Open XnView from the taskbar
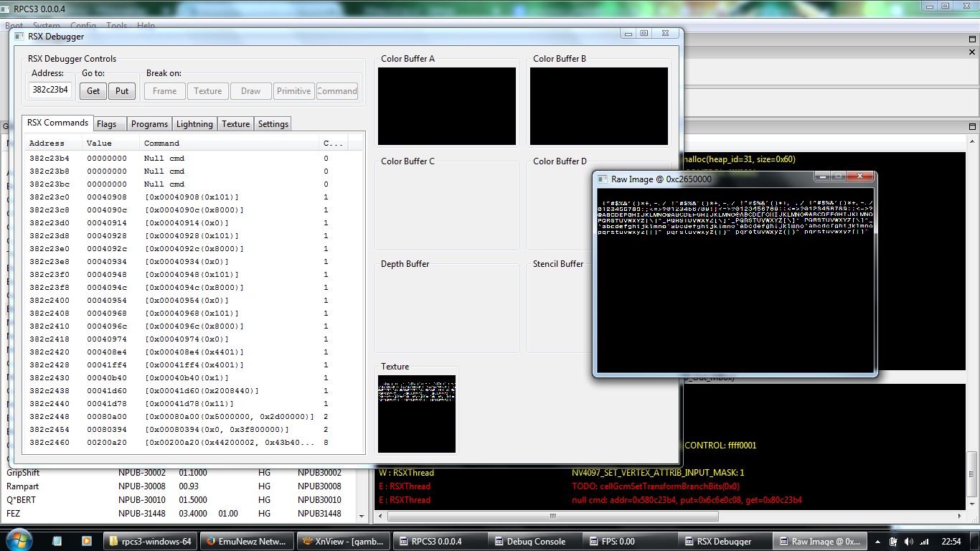 [x=344, y=541]
